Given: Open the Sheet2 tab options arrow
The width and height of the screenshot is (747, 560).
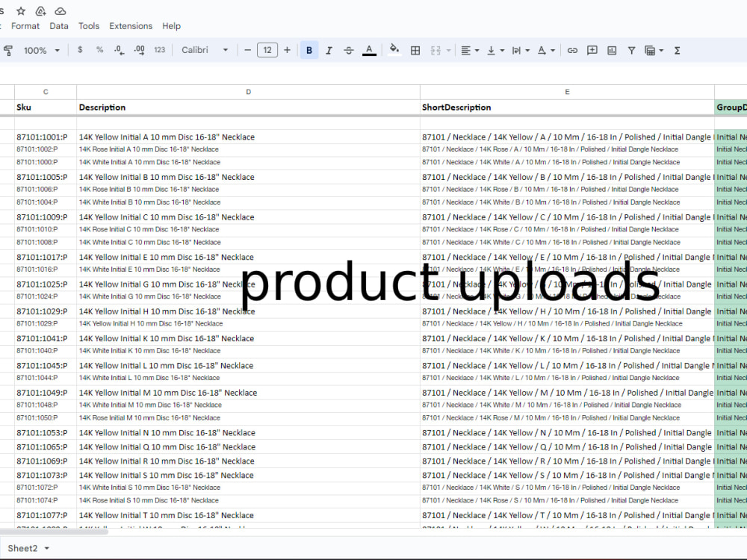Looking at the screenshot, I should pos(46,549).
